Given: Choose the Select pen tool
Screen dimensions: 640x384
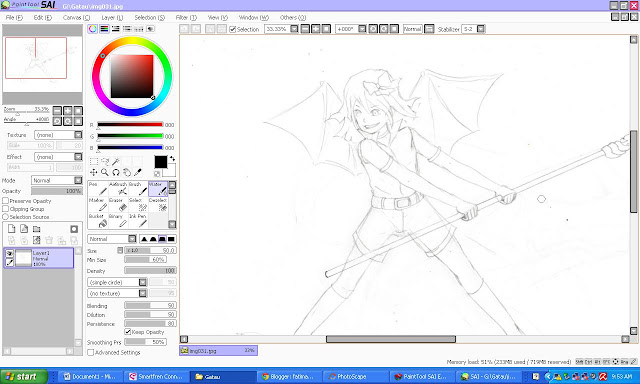Looking at the screenshot, I should tap(138, 204).
